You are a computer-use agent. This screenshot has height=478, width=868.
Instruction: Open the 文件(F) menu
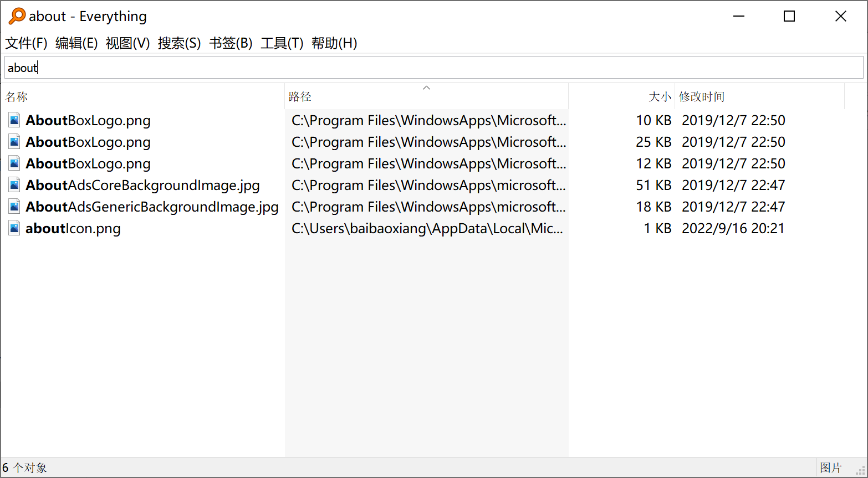click(x=26, y=43)
